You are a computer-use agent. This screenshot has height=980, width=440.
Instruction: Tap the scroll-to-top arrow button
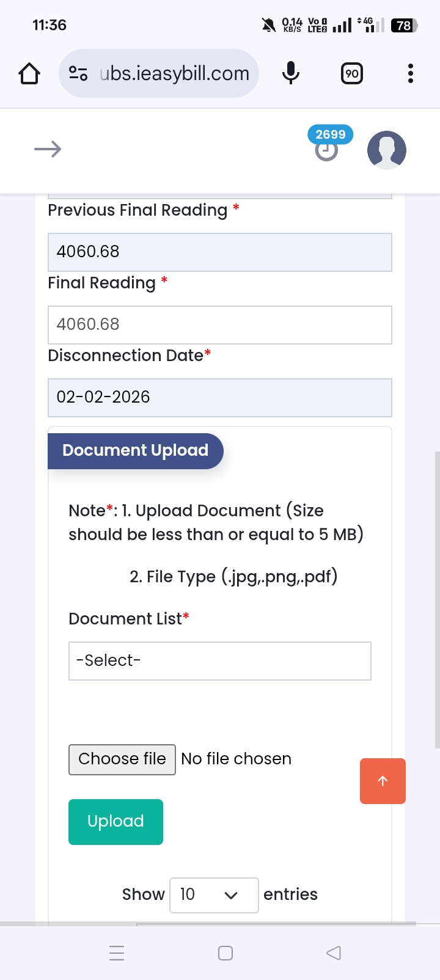click(x=383, y=781)
